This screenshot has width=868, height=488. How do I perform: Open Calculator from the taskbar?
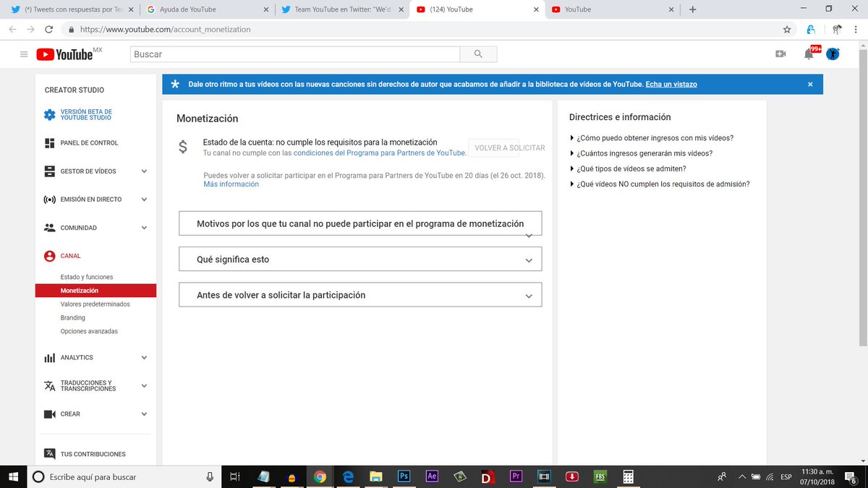coord(628,476)
